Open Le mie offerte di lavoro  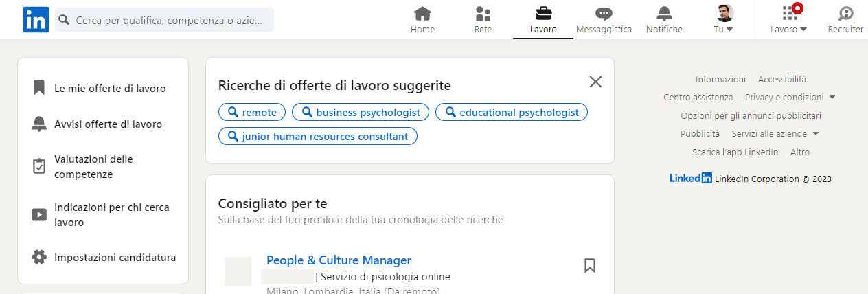tap(110, 89)
